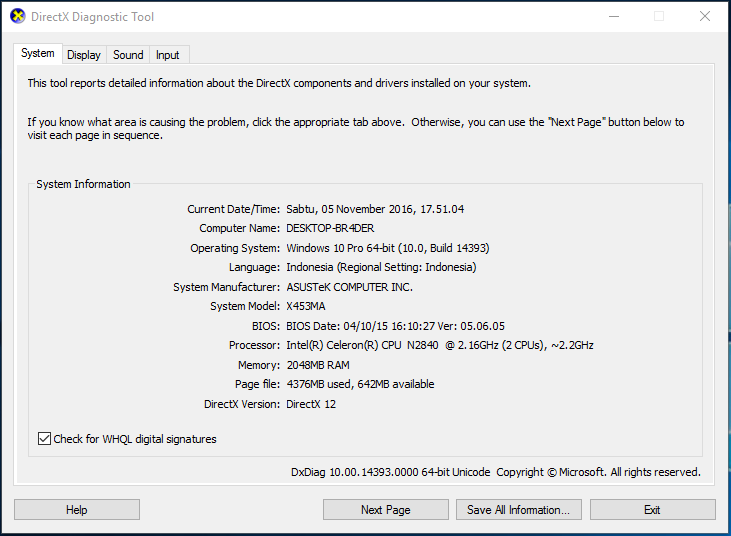The image size is (731, 536).
Task: Click the page file value 4376MB used
Action: coord(360,384)
